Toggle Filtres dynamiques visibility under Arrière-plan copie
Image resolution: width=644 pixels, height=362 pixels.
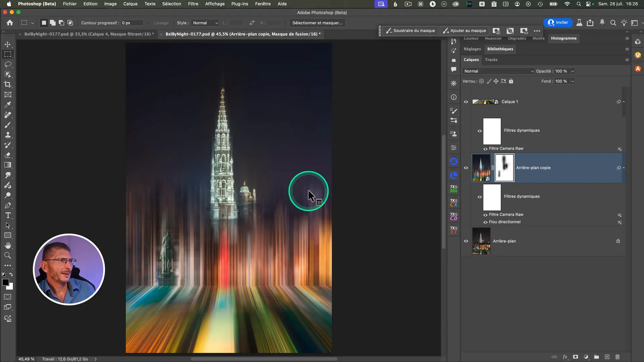480,197
